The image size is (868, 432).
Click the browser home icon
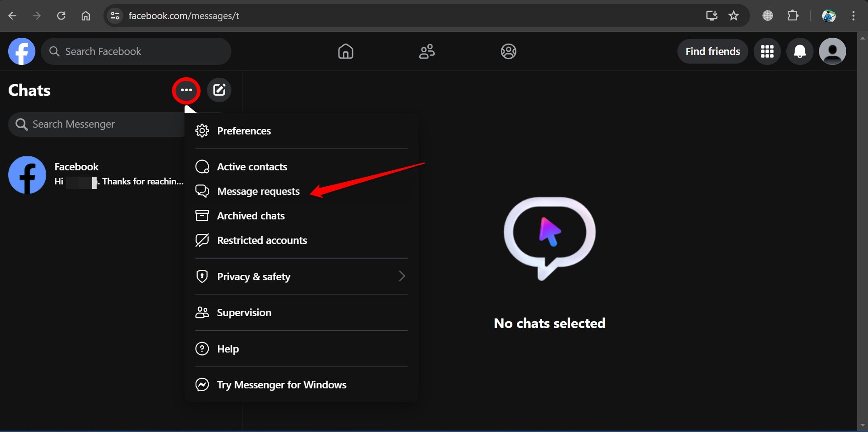pyautogui.click(x=85, y=16)
